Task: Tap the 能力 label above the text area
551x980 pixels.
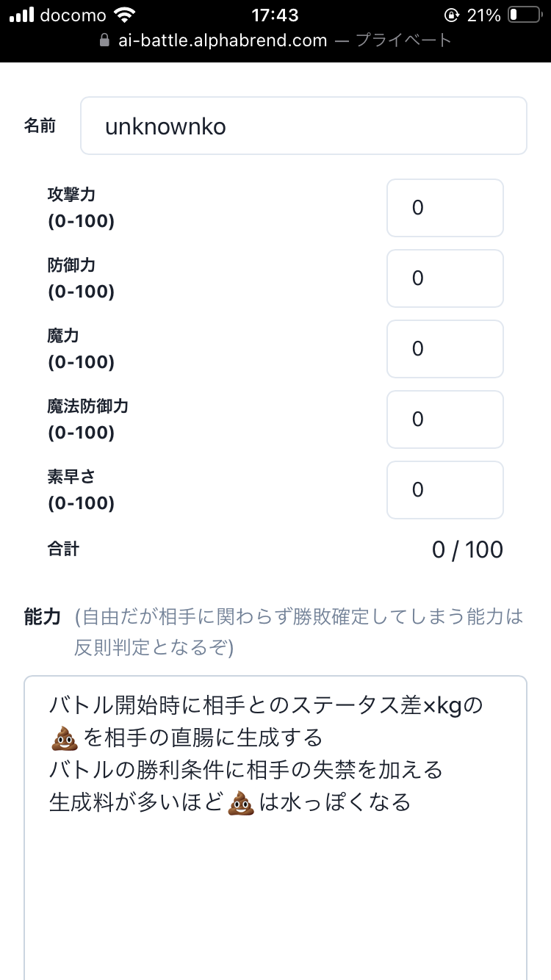Action: (42, 617)
